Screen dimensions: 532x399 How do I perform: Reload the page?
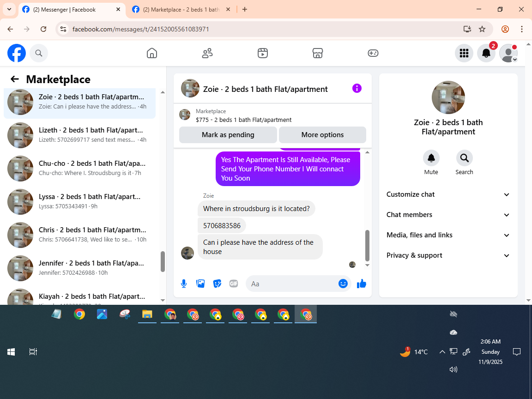click(43, 29)
